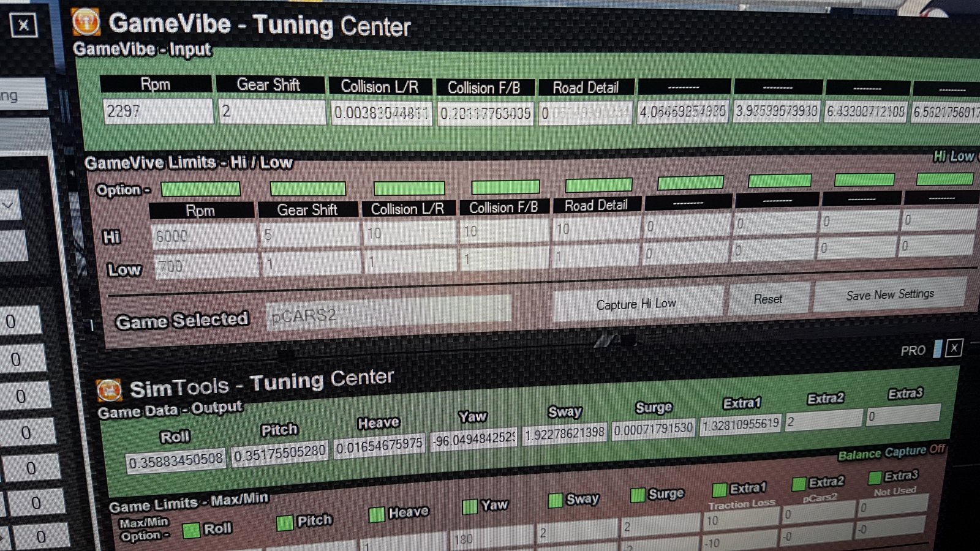The image size is (980, 551).
Task: Click the Gear Shift input value 2
Action: point(271,111)
